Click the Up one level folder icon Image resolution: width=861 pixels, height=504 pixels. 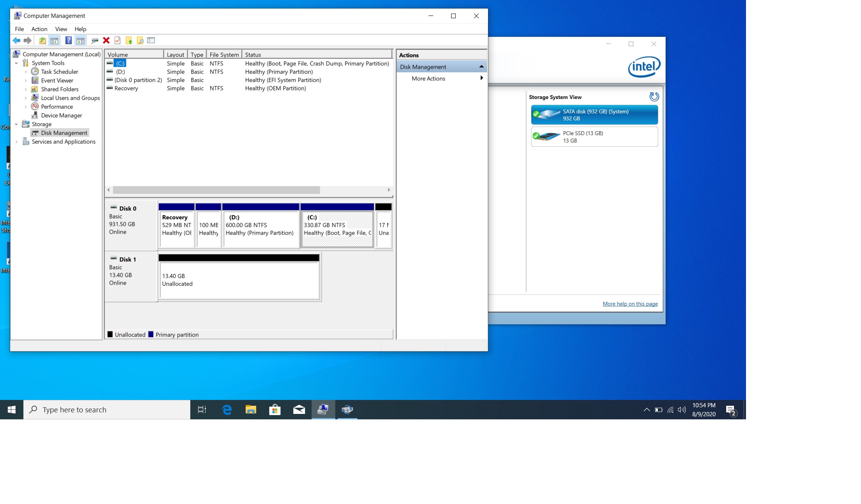point(42,40)
